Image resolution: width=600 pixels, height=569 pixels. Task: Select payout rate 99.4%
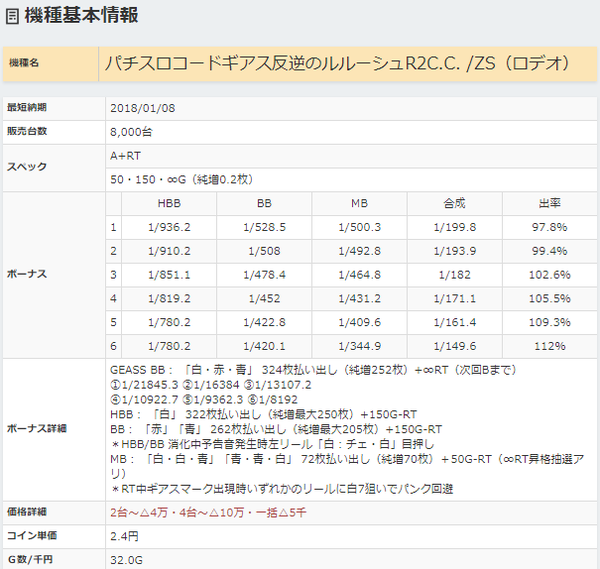click(x=550, y=251)
